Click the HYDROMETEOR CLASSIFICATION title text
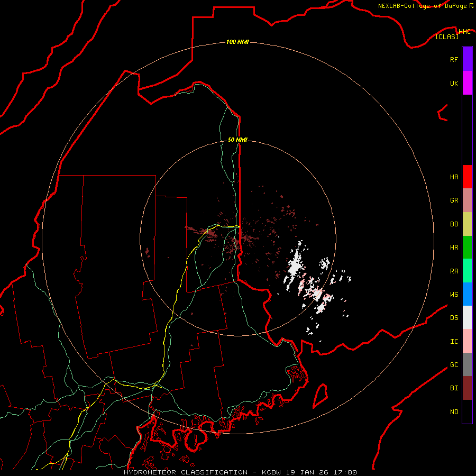Viewport: 476px width, 476px height. pyautogui.click(x=186, y=472)
